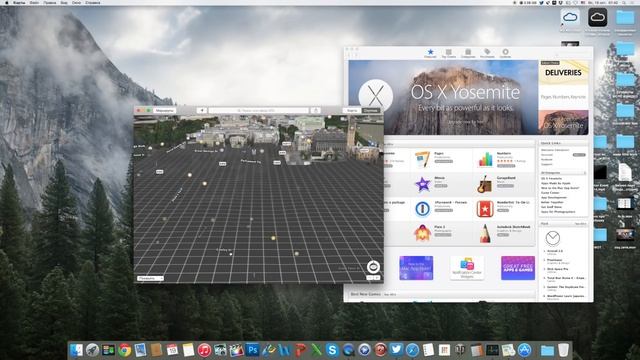Open the Categories tab in App Store
Image resolution: width=640 pixels, height=360 pixels.
[x=468, y=52]
